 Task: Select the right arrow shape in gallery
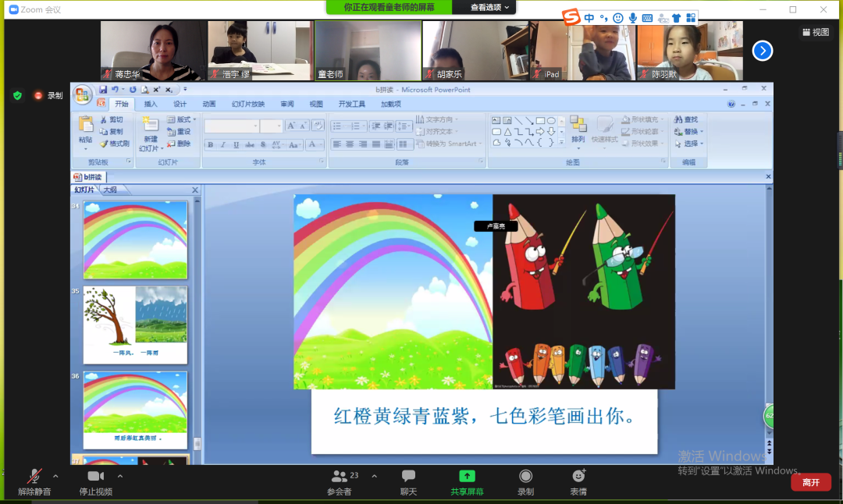[x=540, y=132]
